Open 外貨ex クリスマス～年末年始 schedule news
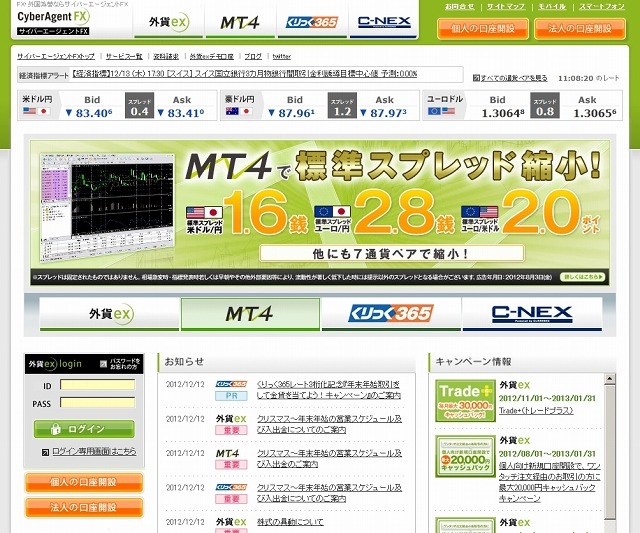Screen dimensions: 640x533 point(329,424)
